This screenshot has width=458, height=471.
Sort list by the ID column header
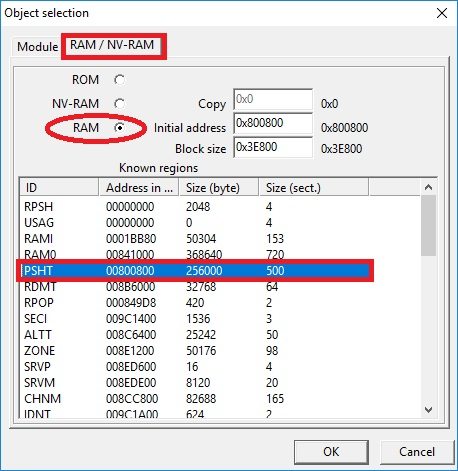coord(59,188)
